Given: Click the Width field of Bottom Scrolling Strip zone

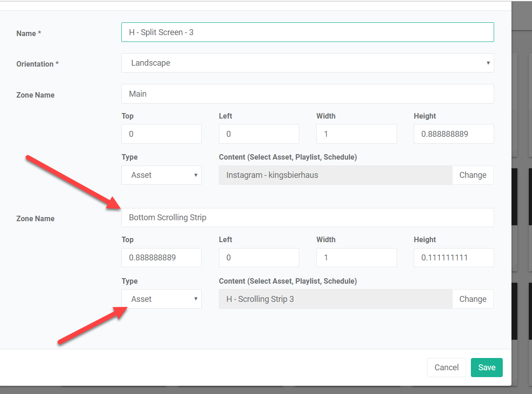Looking at the screenshot, I should click(356, 258).
